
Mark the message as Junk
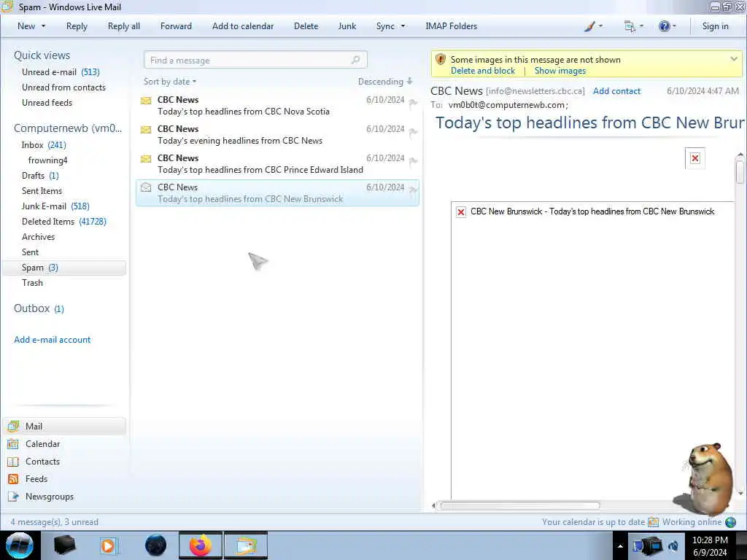pos(347,27)
